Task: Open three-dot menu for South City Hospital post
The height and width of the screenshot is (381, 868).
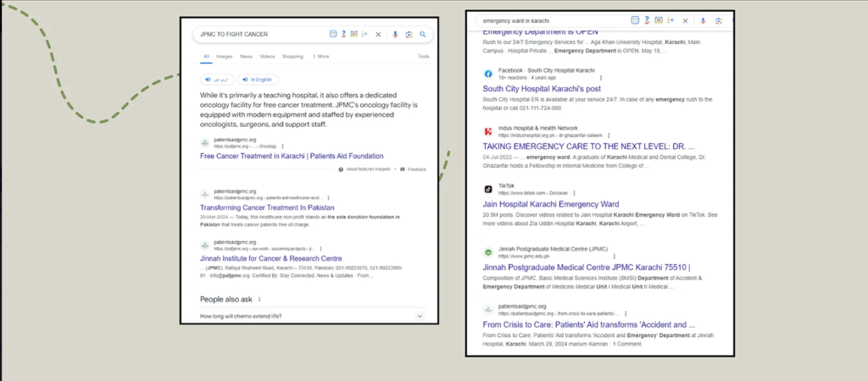Action: pyautogui.click(x=601, y=78)
